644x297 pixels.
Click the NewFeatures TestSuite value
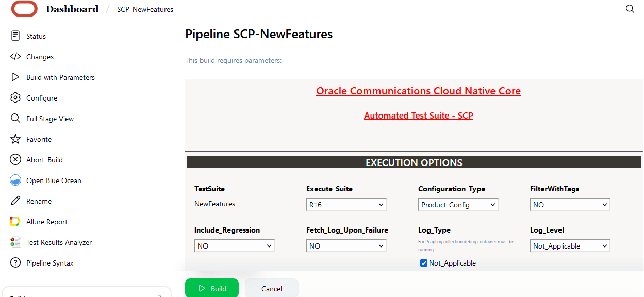pos(214,204)
